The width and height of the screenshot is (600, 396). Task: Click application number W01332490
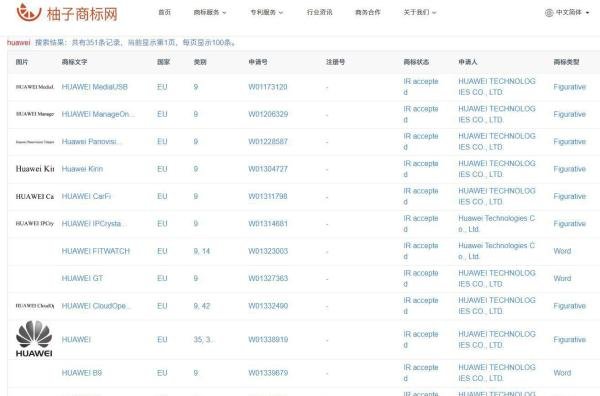268,306
